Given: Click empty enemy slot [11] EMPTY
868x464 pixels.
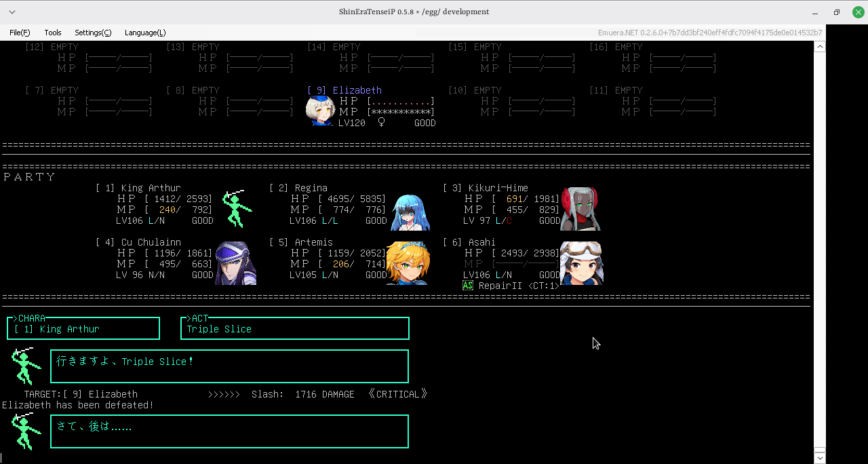Looking at the screenshot, I should [616, 90].
